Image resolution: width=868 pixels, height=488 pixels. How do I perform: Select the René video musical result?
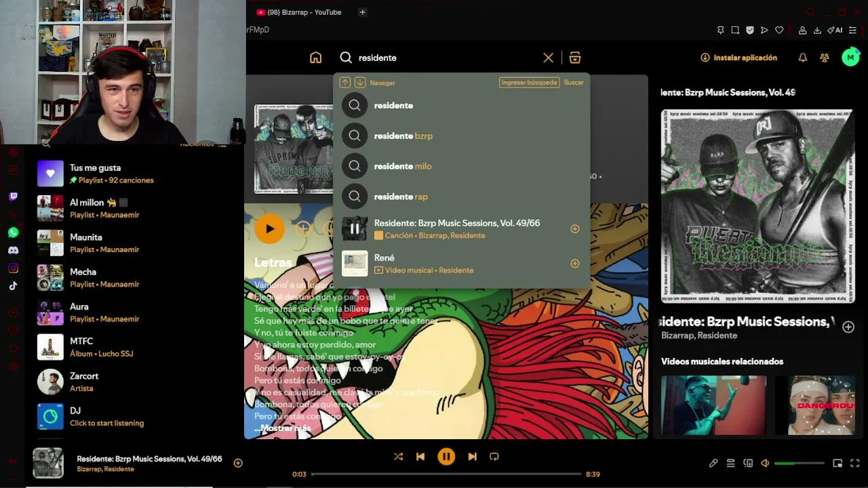pos(462,264)
